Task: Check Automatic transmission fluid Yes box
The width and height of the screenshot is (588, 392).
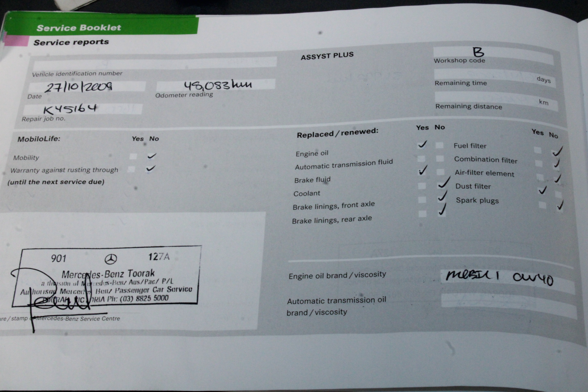Action: 421,158
